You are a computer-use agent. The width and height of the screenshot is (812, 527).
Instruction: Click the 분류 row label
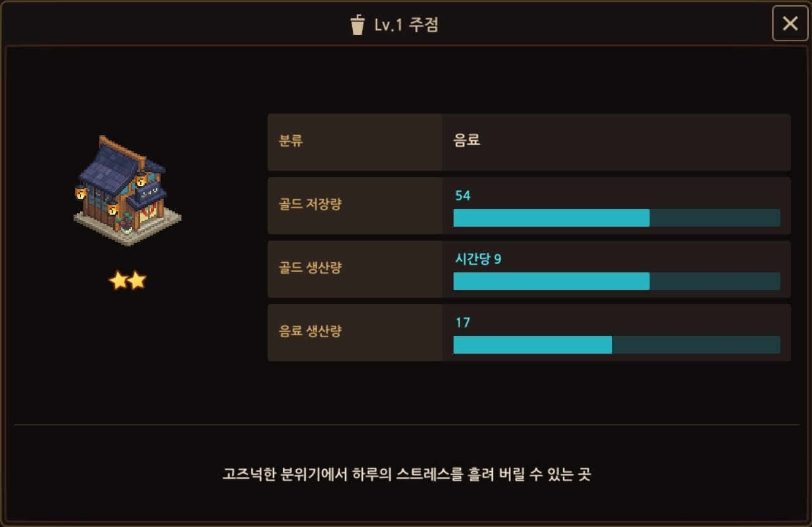(291, 141)
